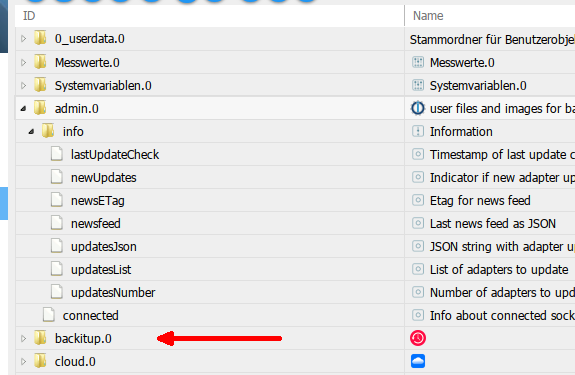Screen dimensions: 575x375
Task: Expand the 0_userdata.0 folder
Action: tap(23, 38)
